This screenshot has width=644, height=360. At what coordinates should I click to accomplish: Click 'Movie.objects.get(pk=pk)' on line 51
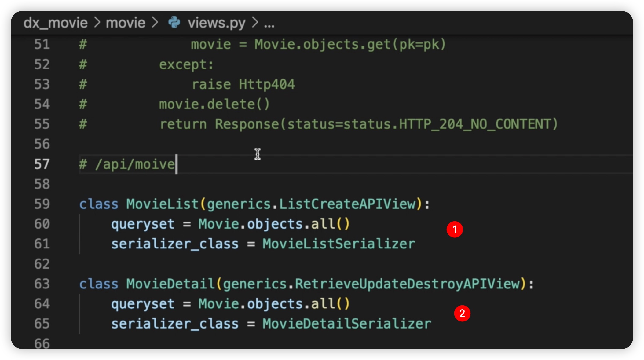coord(350,45)
